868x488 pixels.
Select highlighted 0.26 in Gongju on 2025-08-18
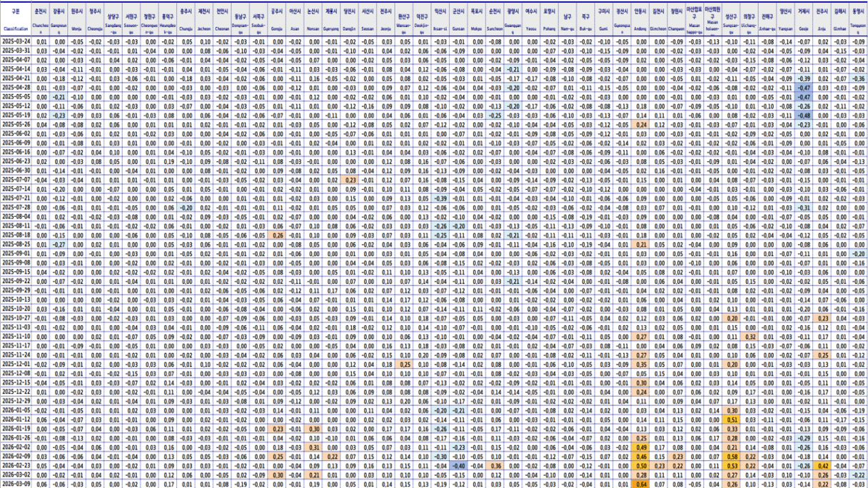(277, 235)
